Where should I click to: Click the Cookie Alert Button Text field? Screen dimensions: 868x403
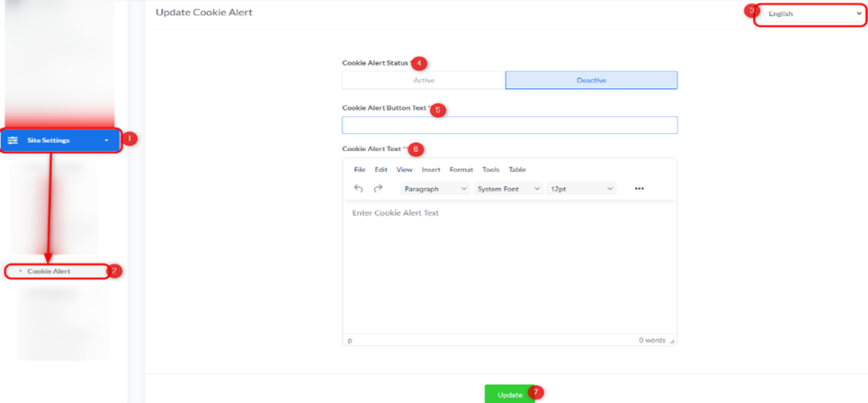point(509,126)
